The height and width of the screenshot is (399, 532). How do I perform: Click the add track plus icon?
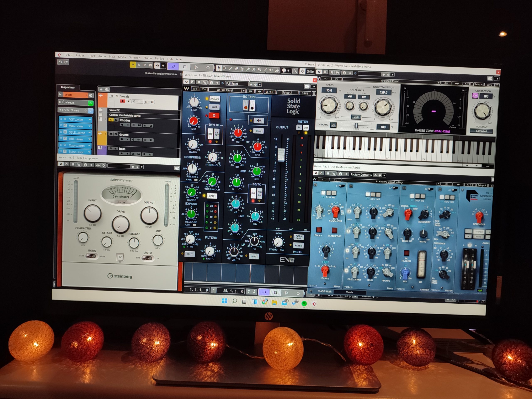[101, 89]
